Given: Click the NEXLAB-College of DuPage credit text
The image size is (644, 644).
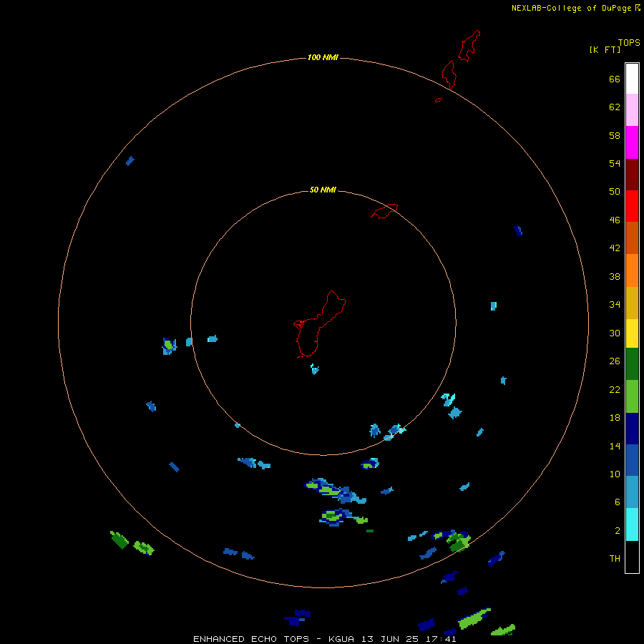Looking at the screenshot, I should (571, 8).
